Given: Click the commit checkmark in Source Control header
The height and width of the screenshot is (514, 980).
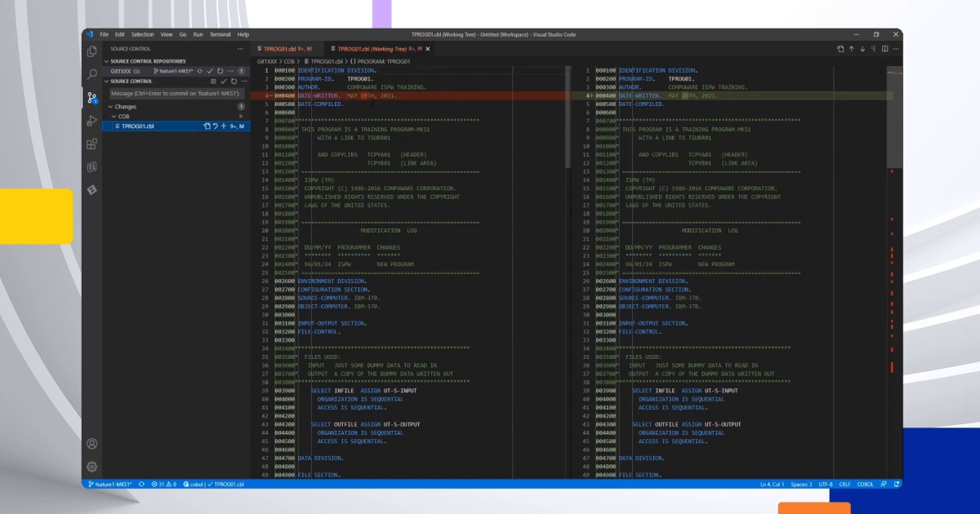Looking at the screenshot, I should 223,82.
